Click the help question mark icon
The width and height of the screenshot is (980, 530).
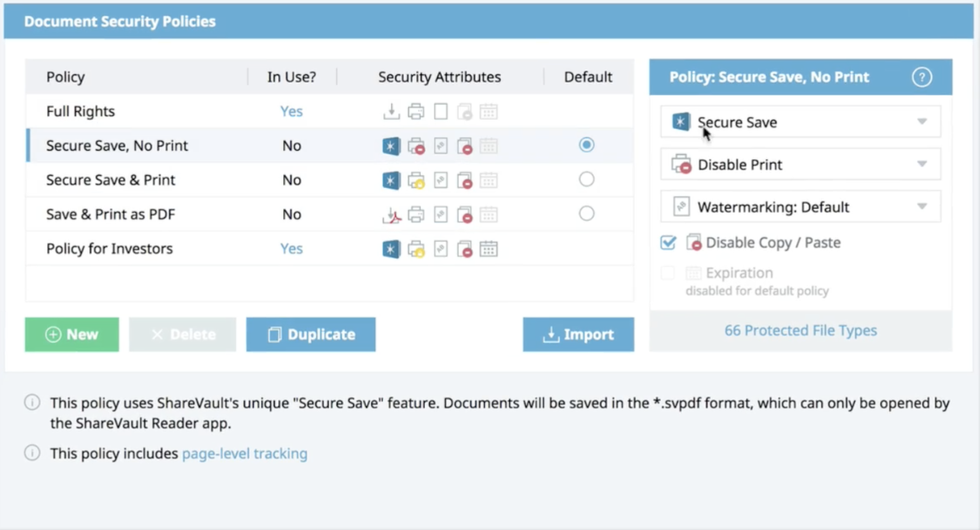pyautogui.click(x=922, y=77)
